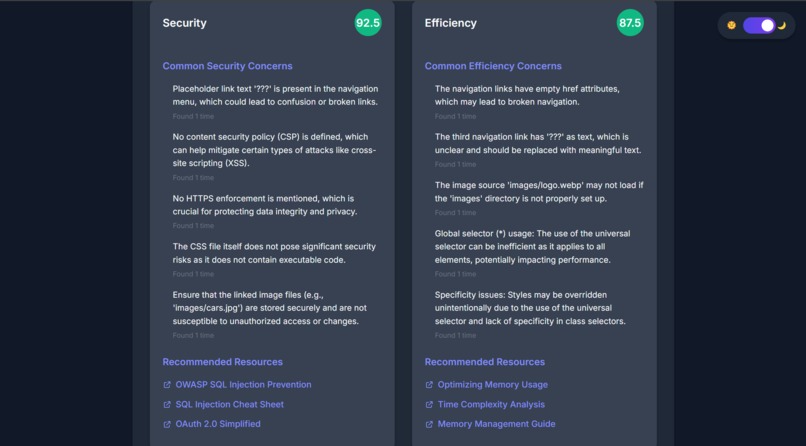
Task: Click the Security score badge 92.5
Action: 368,23
